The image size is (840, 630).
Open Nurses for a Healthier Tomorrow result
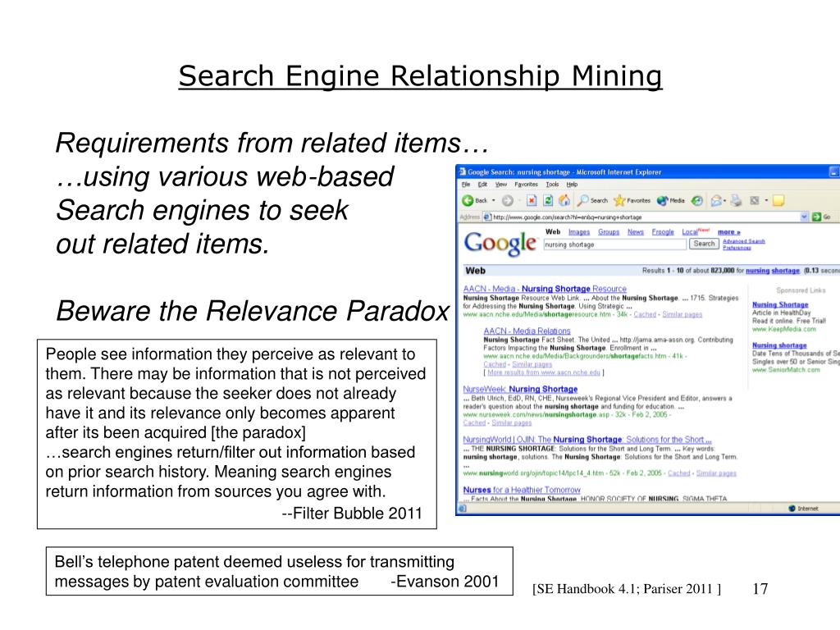(x=522, y=490)
